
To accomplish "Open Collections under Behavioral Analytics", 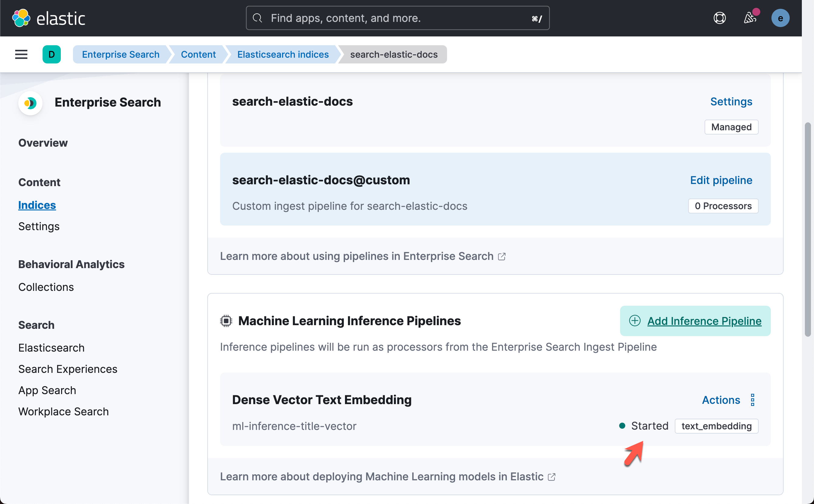I will [46, 287].
